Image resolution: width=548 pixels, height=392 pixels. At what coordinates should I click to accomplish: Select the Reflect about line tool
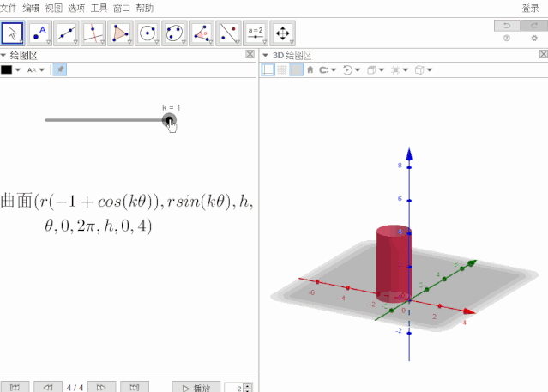(x=229, y=33)
